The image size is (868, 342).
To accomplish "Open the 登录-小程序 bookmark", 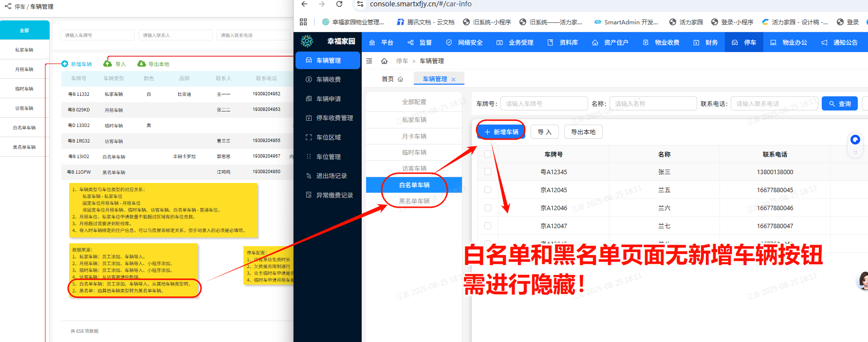I will [x=732, y=22].
